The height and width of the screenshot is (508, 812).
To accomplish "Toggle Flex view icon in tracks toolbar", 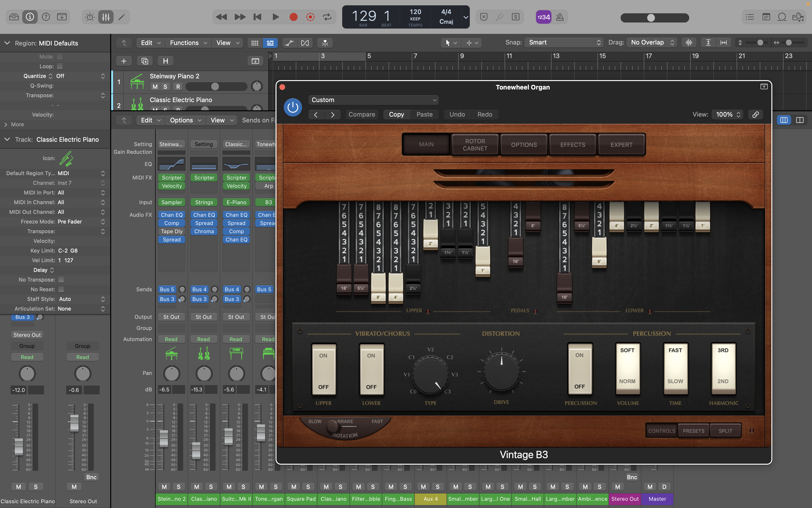I will 305,43.
